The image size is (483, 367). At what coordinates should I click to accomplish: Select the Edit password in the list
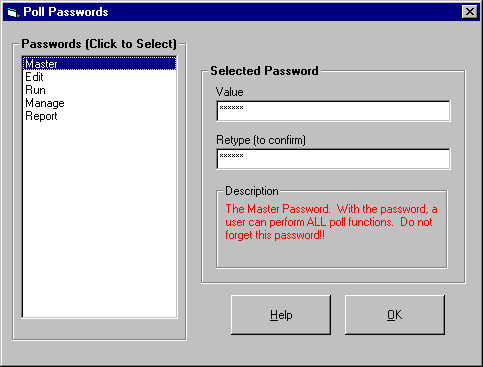point(99,77)
